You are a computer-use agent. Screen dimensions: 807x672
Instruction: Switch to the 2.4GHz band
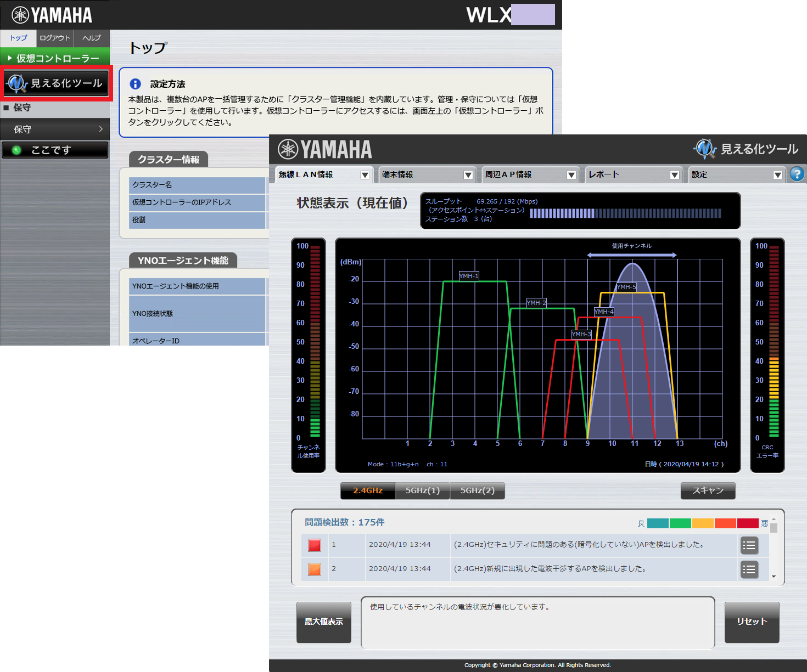click(x=368, y=490)
